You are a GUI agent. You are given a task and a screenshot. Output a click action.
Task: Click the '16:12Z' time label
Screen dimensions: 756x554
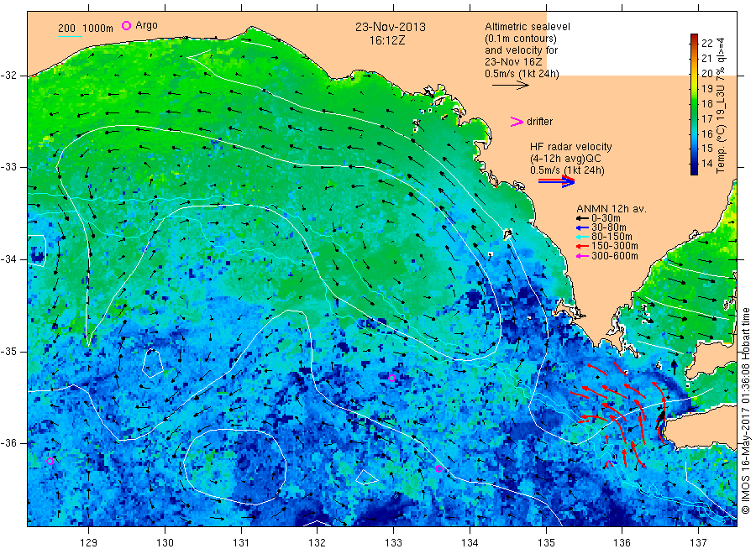tap(387, 41)
